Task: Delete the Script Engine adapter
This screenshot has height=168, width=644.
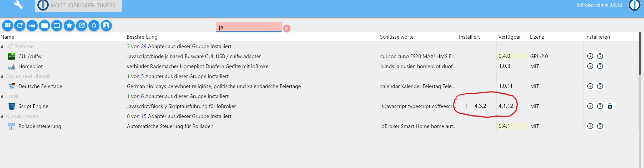Action: (610, 106)
